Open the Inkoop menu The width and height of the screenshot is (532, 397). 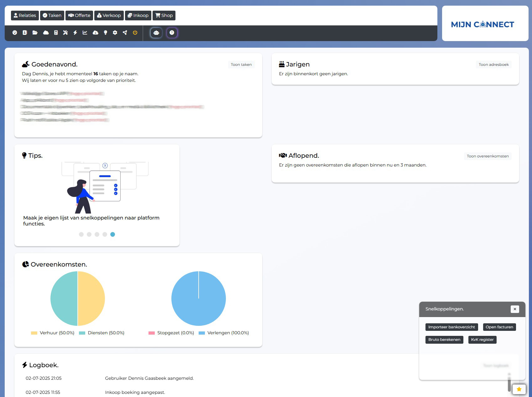(138, 15)
